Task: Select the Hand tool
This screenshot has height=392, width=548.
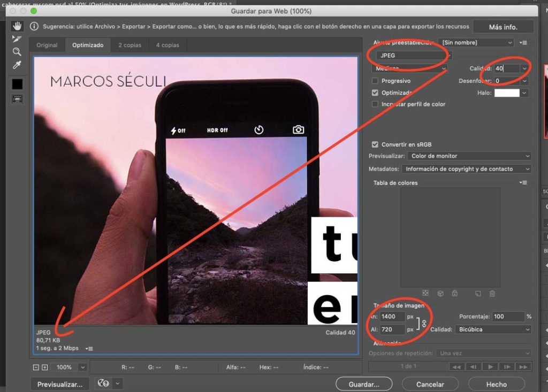Action: (17, 26)
